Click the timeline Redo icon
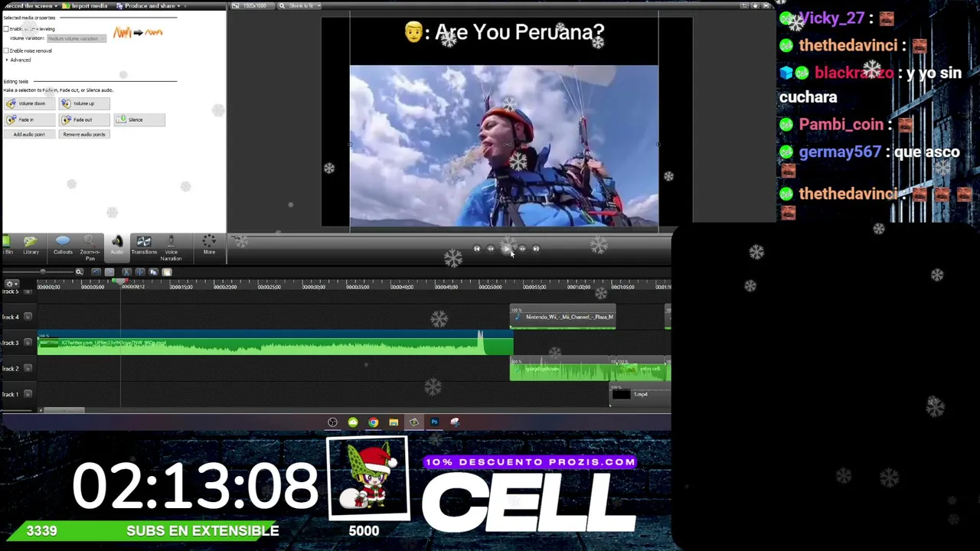 coord(109,272)
